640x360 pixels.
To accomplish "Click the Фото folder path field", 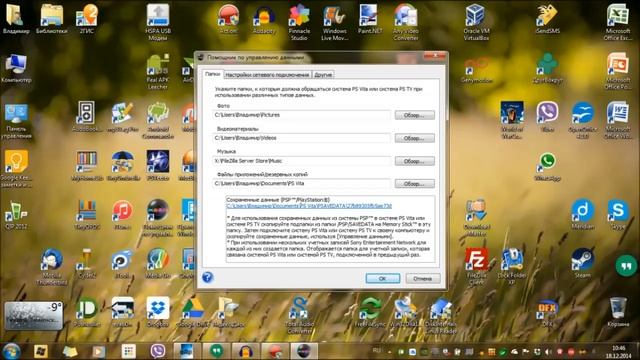I will coord(301,115).
